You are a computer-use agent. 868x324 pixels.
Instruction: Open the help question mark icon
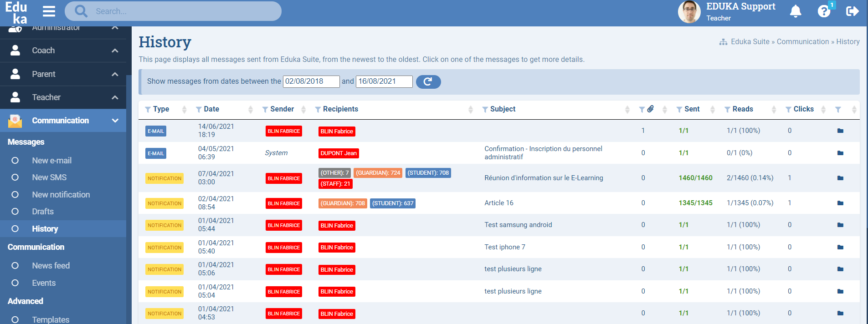click(824, 11)
